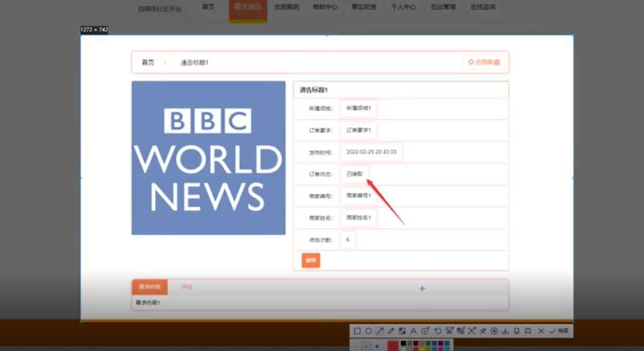The width and height of the screenshot is (644, 351).
Task: Select the arrow drawing tool
Action: tap(380, 331)
